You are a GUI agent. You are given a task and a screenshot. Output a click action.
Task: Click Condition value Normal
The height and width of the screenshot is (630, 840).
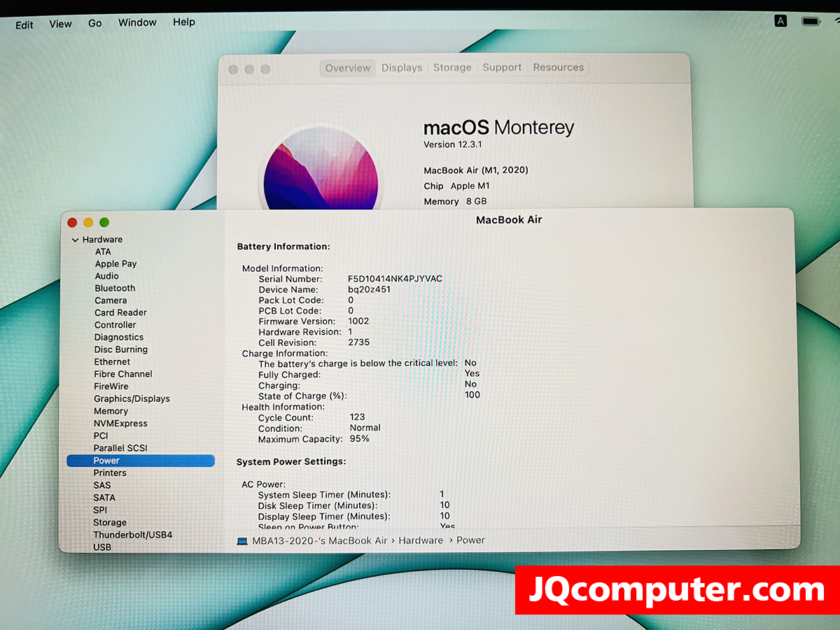(365, 428)
